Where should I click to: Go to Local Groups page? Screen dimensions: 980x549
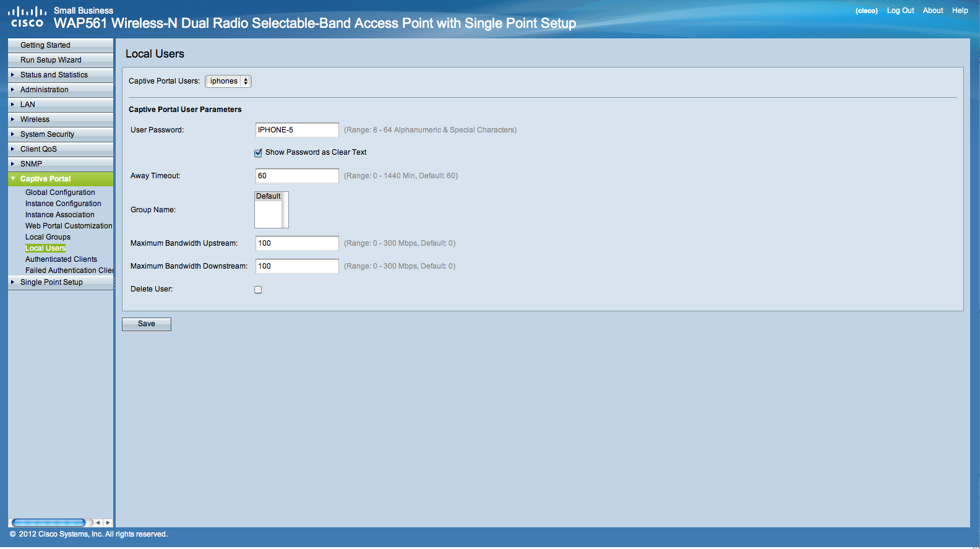pyautogui.click(x=48, y=237)
